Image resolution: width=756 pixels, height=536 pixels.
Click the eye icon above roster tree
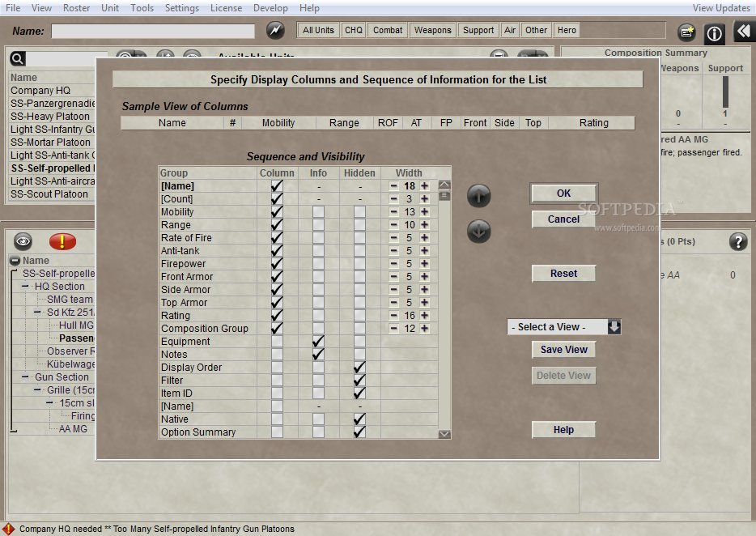[23, 240]
